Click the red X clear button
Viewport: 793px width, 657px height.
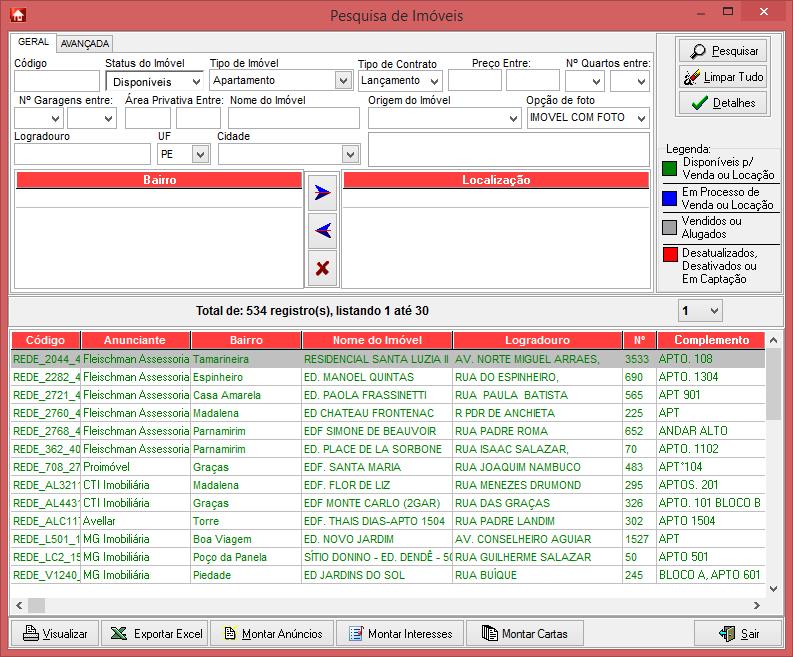tap(322, 268)
